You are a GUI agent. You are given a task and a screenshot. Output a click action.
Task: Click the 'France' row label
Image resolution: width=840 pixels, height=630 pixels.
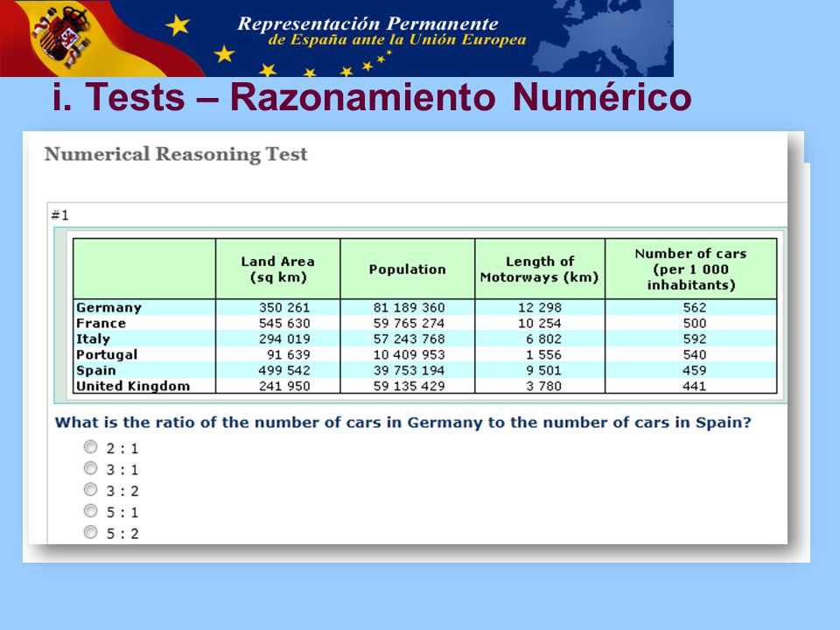click(x=101, y=323)
